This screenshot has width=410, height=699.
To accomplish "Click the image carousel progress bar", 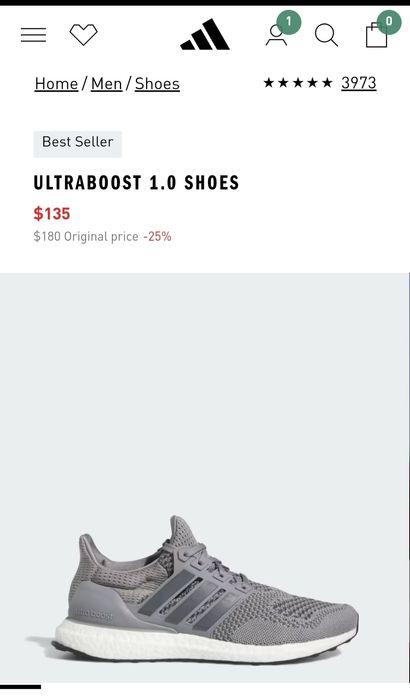I will coord(20,687).
